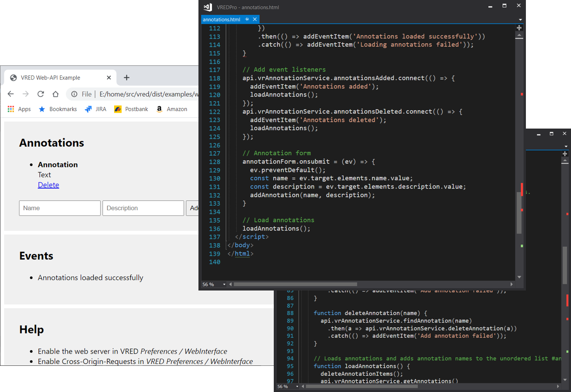571x392 pixels.
Task: Open the editor's open-documents list dropdown arrow
Action: (520, 20)
